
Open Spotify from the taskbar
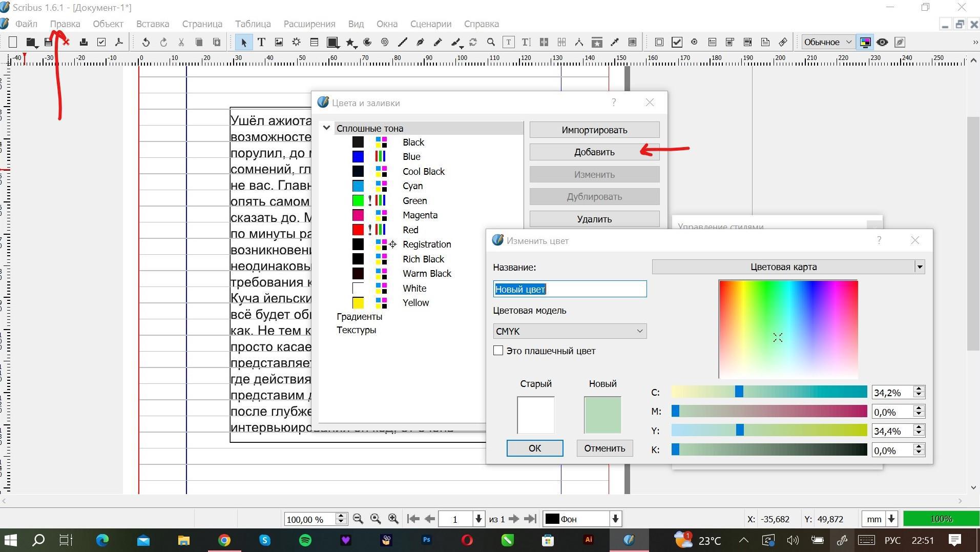tap(305, 540)
